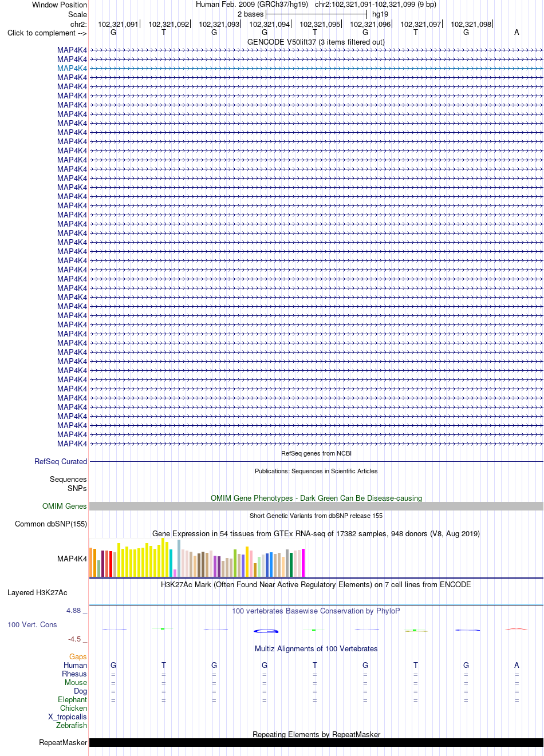Click position label 102,321,098
544x756 pixels.
[471, 24]
